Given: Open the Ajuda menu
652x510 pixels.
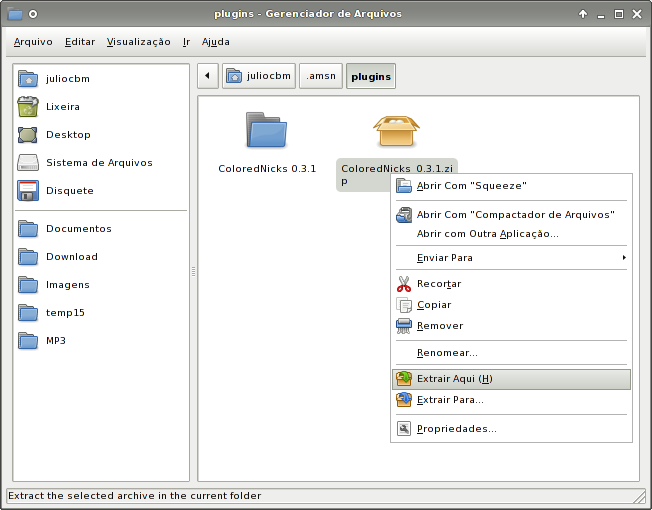Looking at the screenshot, I should (215, 42).
